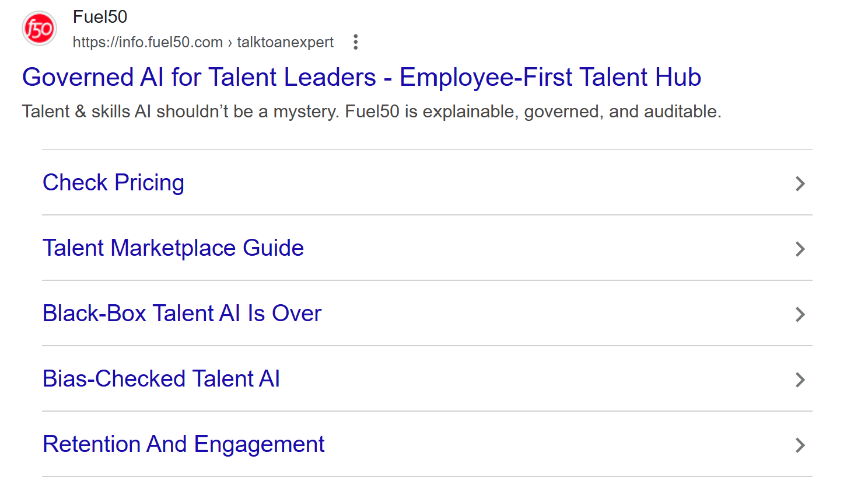Open the Black-Box Talent AI Is Over link
The image size is (868, 494).
coord(181,313)
